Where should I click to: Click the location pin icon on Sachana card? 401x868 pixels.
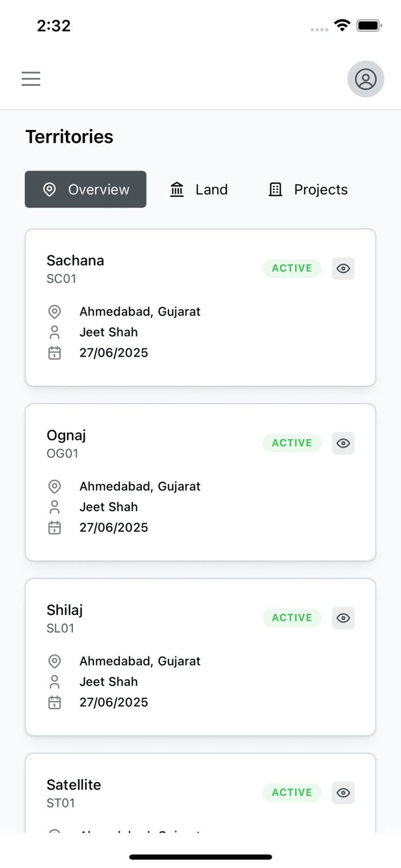tap(54, 312)
